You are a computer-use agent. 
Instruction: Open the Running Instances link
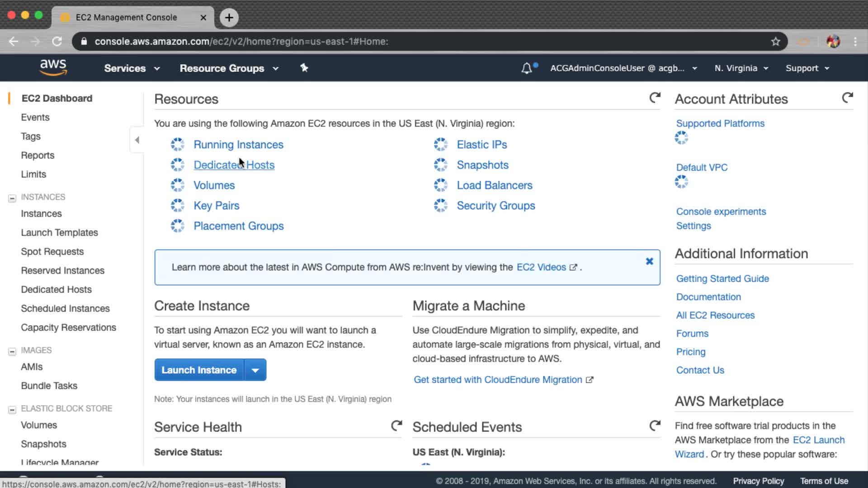click(238, 145)
